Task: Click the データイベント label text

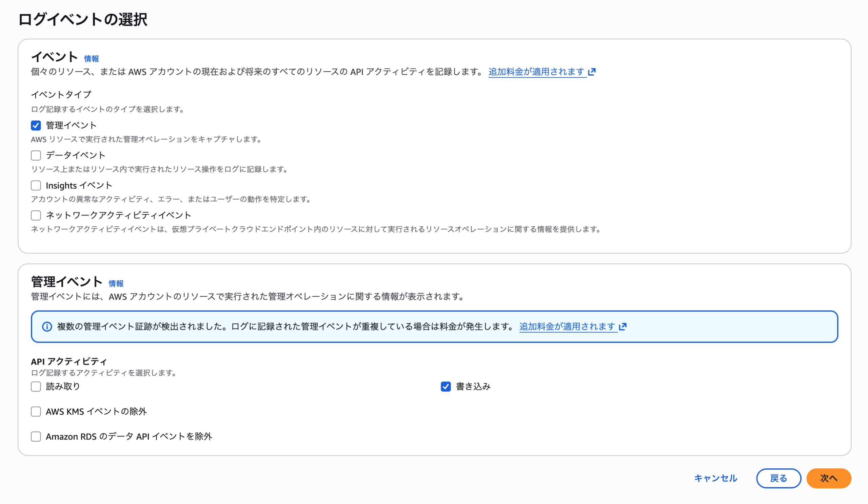Action: pos(76,155)
